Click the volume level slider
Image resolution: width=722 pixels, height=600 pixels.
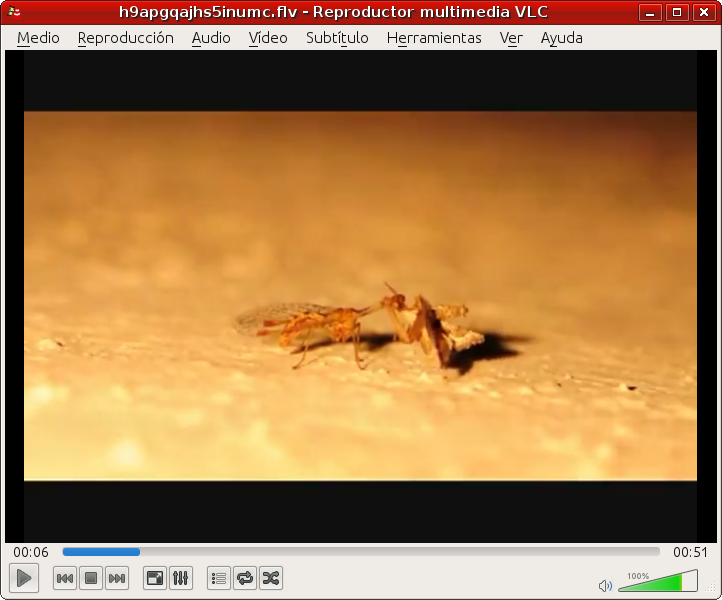tap(657, 582)
